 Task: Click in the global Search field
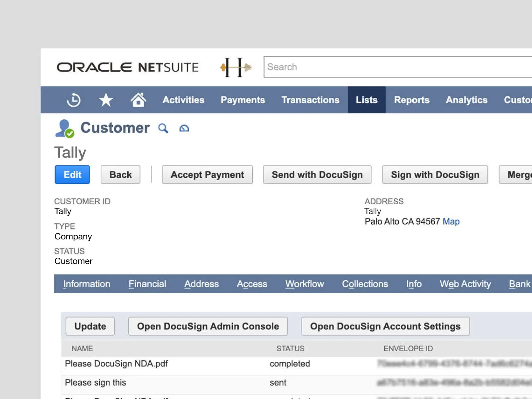click(398, 67)
